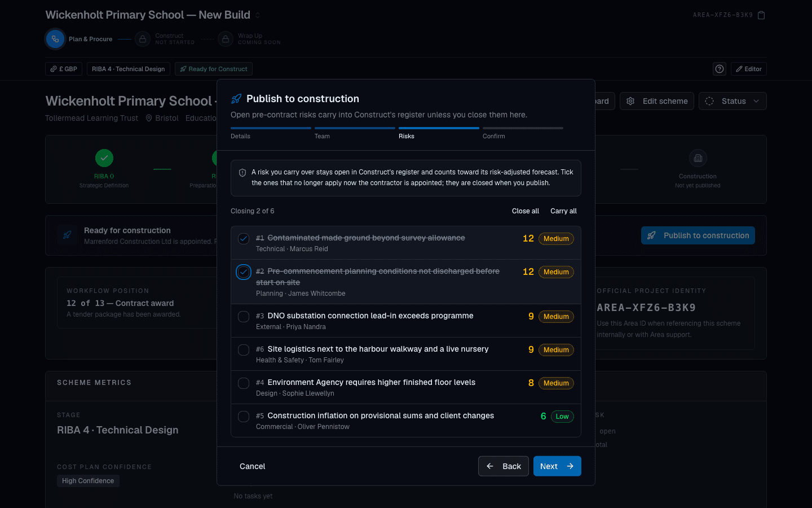Click the Construction stage building icon
The image size is (812, 508).
pos(698,158)
